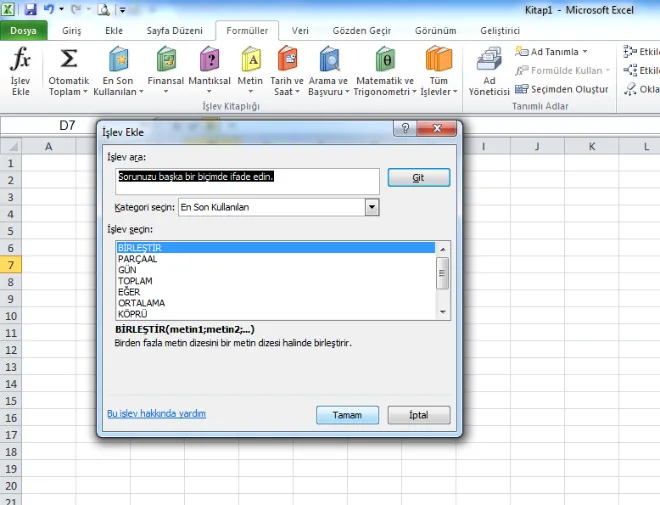Open the Dosya tab
Viewport: 660px width, 505px height.
23,31
